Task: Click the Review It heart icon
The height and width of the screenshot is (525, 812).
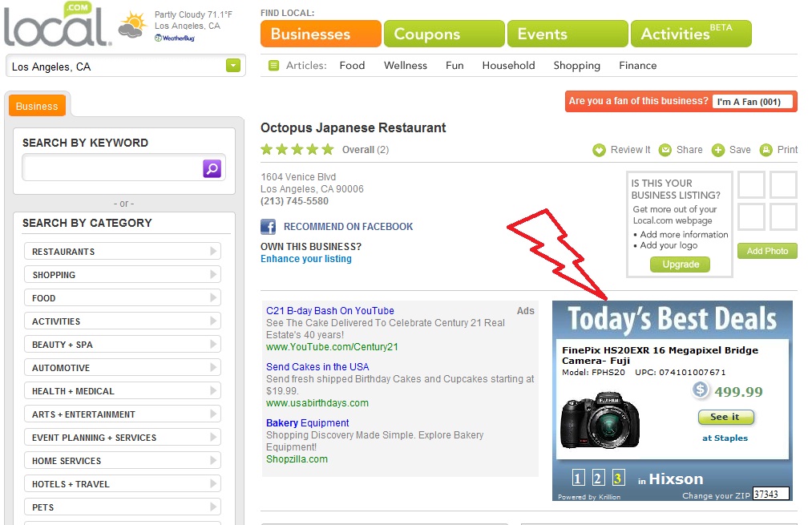Action: point(599,150)
